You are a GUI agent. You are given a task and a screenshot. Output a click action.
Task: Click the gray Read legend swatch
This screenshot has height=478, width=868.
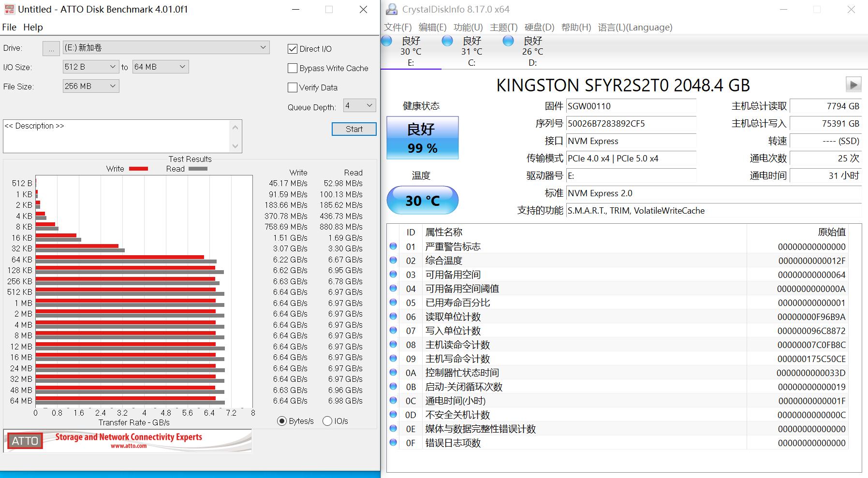[198, 169]
